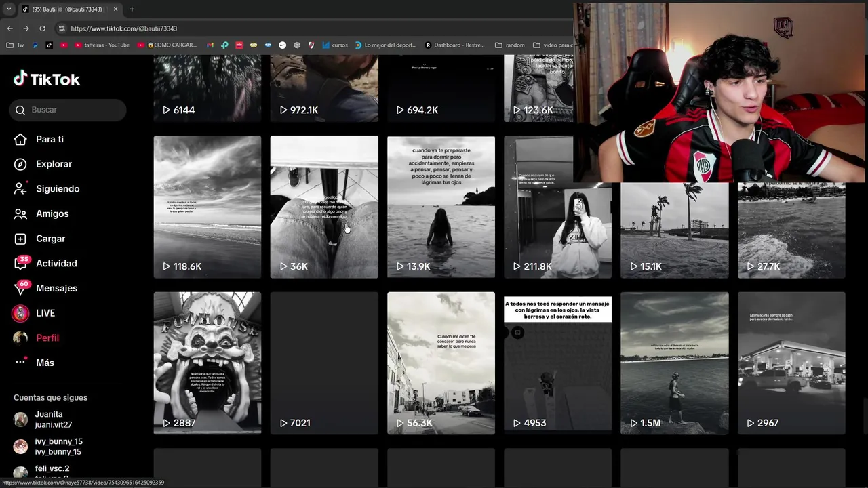Open the video with 36K views
Viewport: 868px width, 488px height.
tap(324, 207)
